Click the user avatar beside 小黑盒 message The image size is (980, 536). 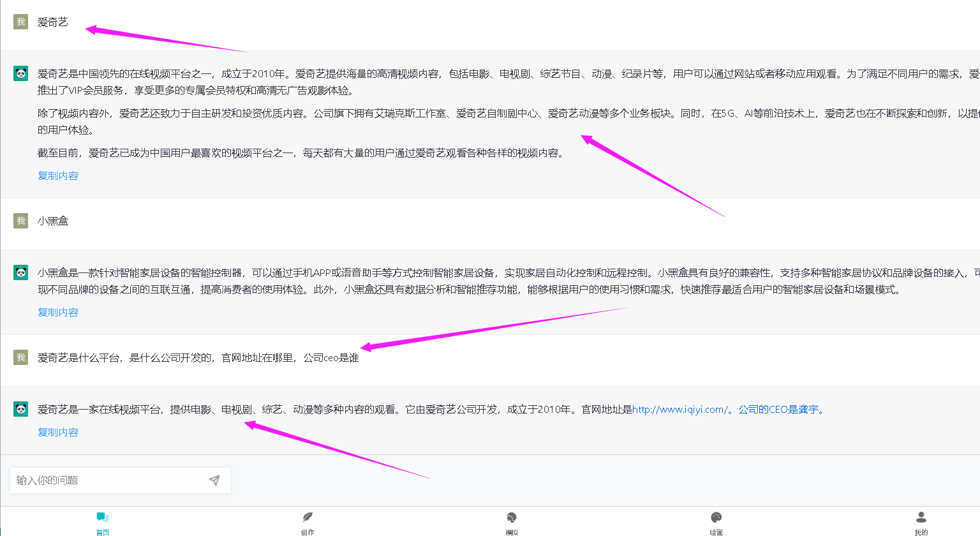21,221
